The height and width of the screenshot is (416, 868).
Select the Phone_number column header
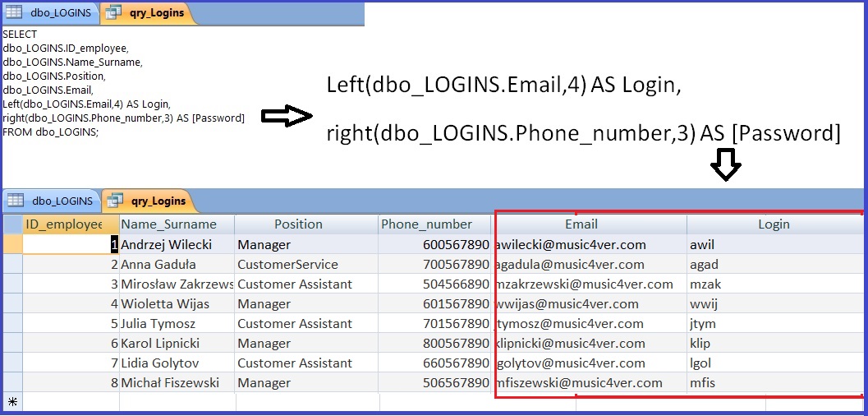pos(426,224)
